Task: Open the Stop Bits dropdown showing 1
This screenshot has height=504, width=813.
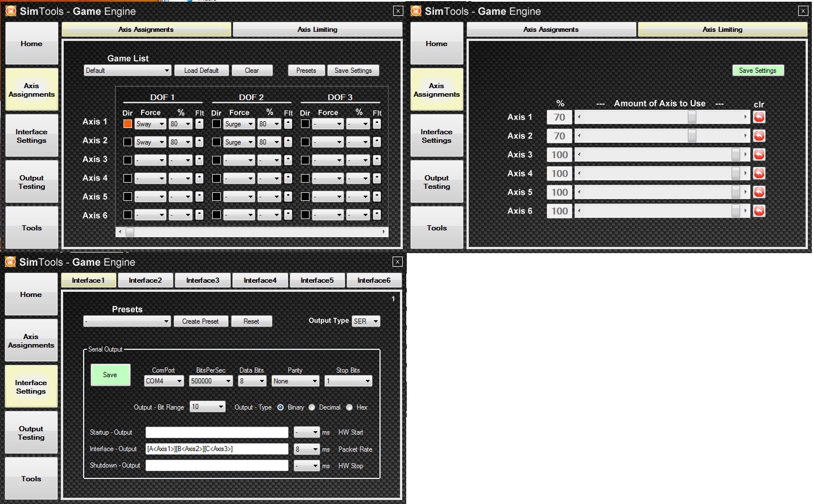Action: click(348, 381)
